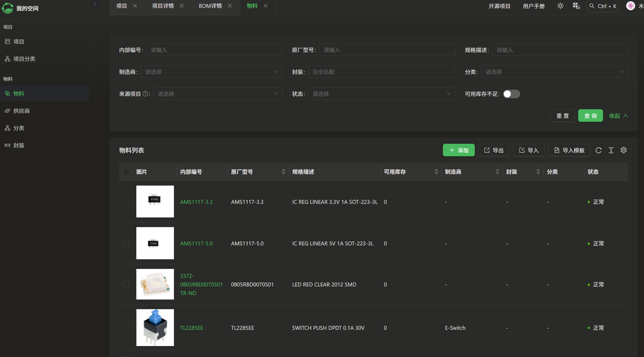Switch to the BOM详情 tab
The image size is (644, 357).
pyautogui.click(x=210, y=6)
